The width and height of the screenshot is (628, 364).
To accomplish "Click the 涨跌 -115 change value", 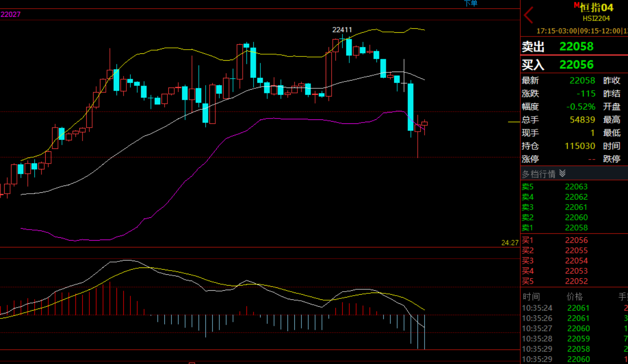I will (x=586, y=94).
